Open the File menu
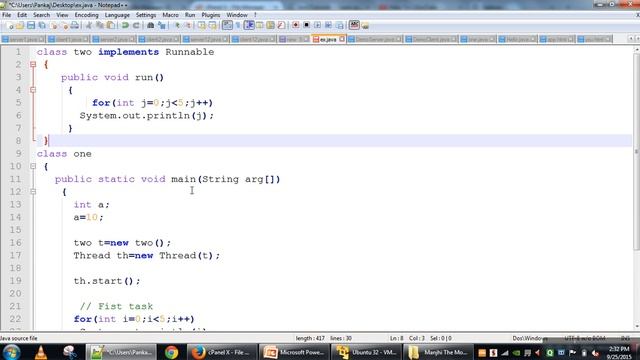 point(7,15)
